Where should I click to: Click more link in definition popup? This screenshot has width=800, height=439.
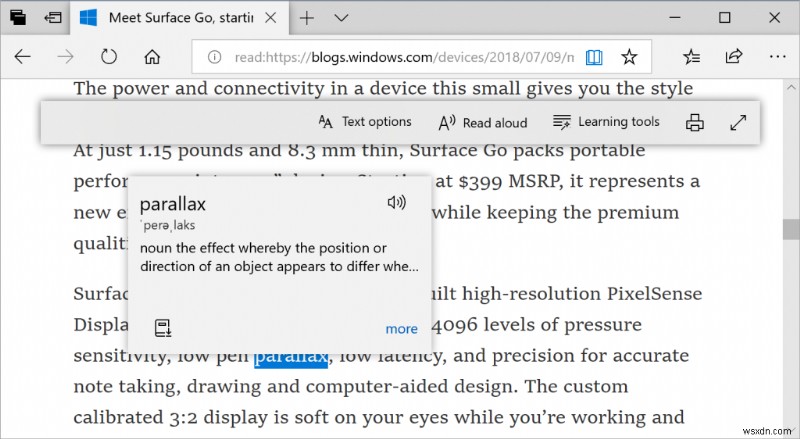point(402,329)
